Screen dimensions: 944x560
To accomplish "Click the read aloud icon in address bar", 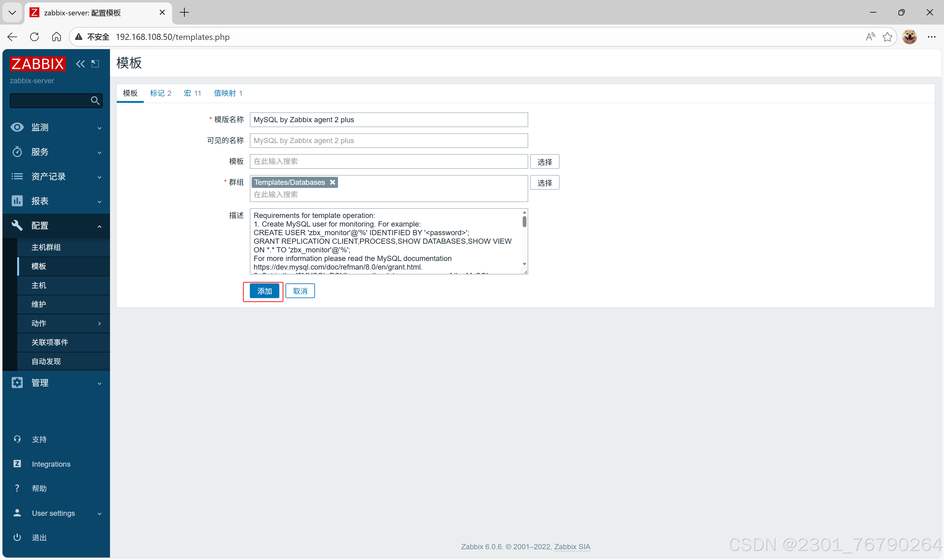I will click(x=870, y=37).
